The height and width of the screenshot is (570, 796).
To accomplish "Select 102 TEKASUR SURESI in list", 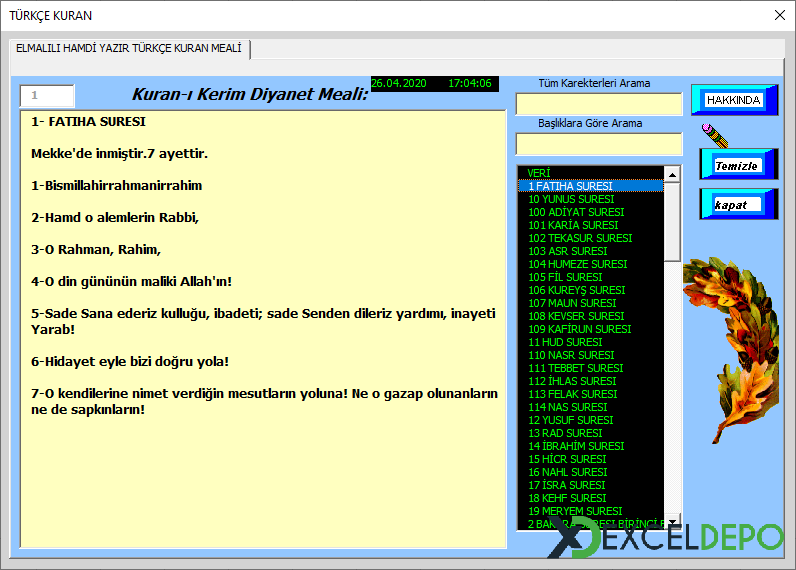I will point(591,238).
